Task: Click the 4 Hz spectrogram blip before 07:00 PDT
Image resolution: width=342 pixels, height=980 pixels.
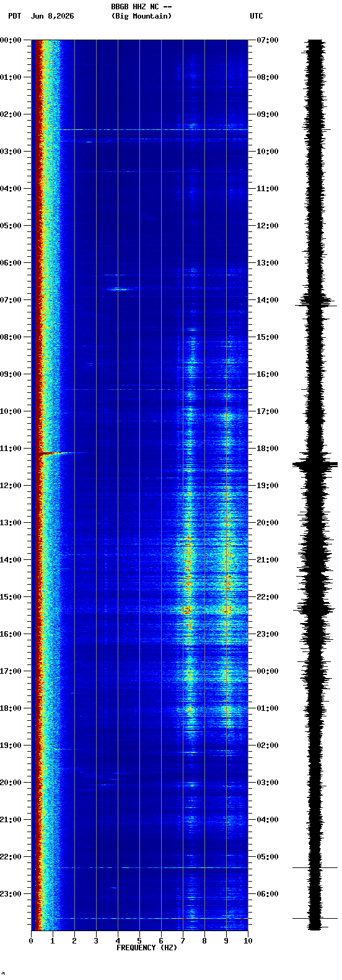Action: pos(118,289)
